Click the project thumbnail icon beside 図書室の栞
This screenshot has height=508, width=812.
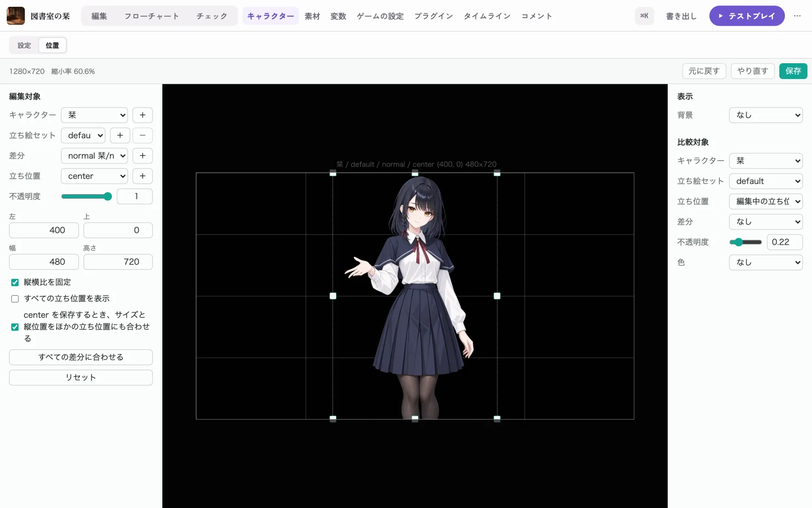(x=16, y=16)
